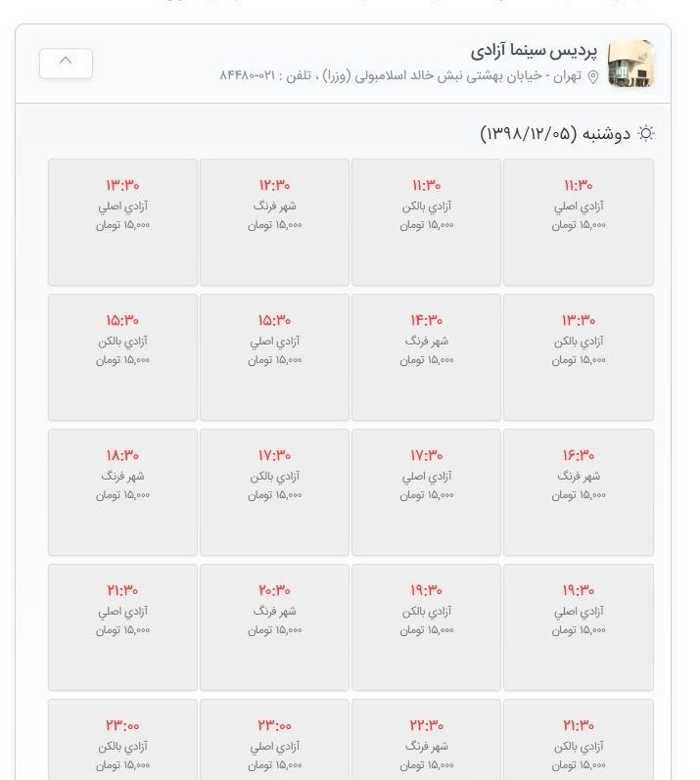Pick the 12:30 شهر فرنگ showtime
This screenshot has height=780, width=700.
click(274, 222)
